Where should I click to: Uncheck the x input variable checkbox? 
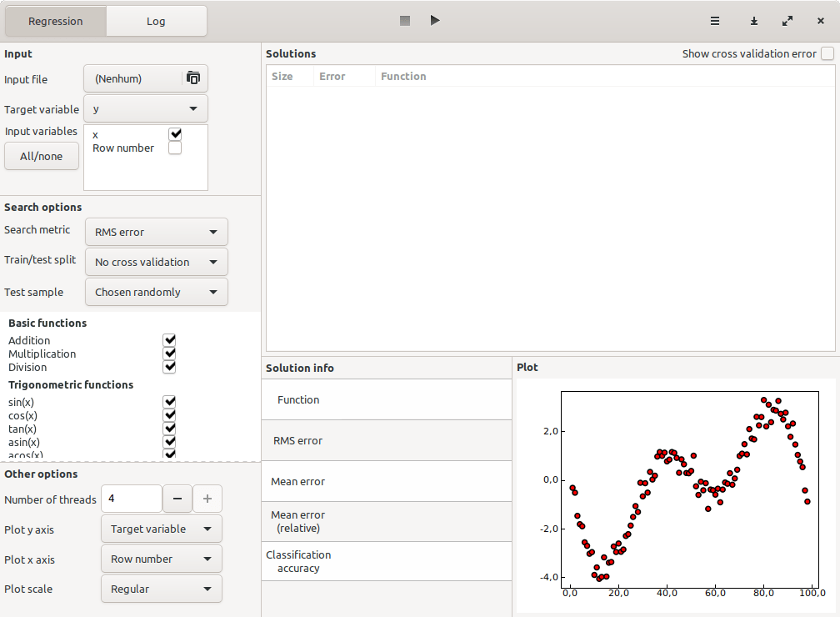(175, 134)
